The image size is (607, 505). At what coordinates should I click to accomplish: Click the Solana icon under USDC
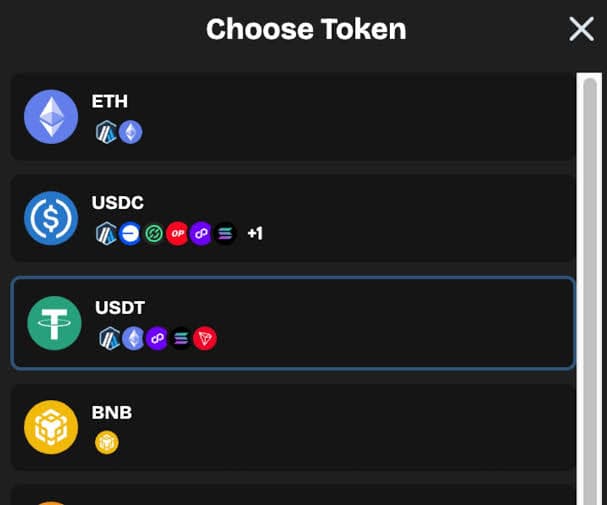225,233
